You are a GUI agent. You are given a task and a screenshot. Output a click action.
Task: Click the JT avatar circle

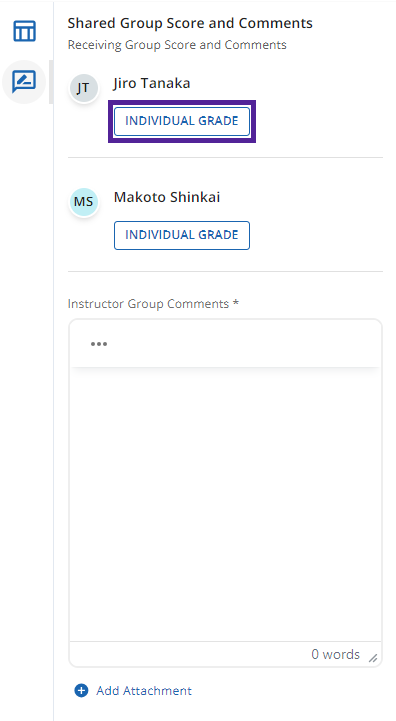(83, 87)
